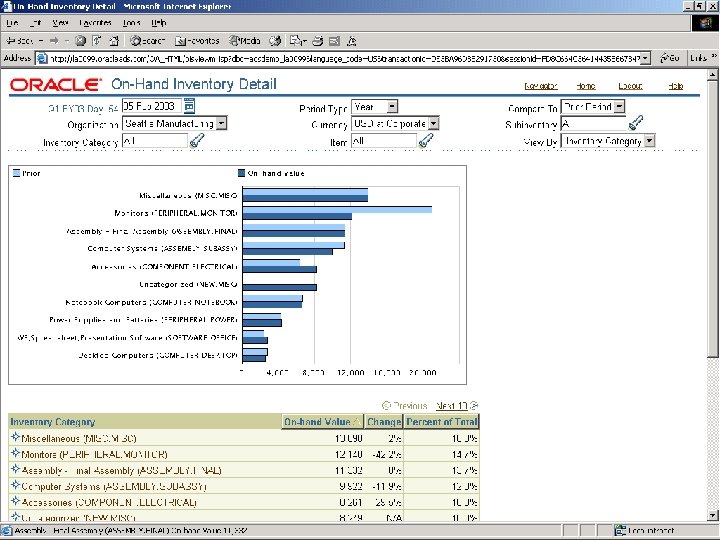Expand the Compare To dropdown
The image size is (720, 540).
[620, 106]
